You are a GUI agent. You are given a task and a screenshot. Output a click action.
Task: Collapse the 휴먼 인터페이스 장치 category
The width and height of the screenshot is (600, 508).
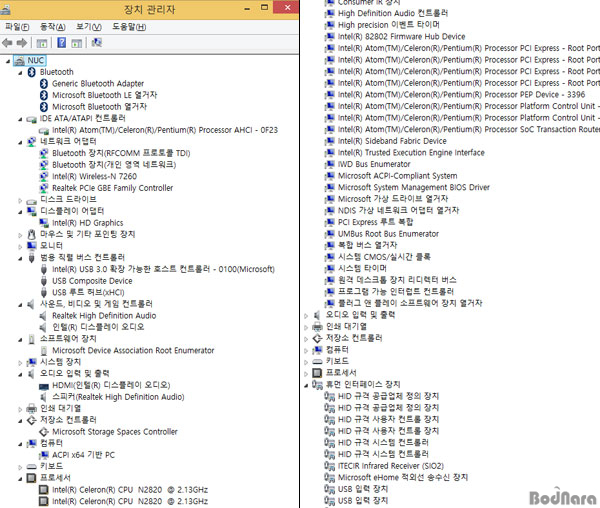coord(306,386)
